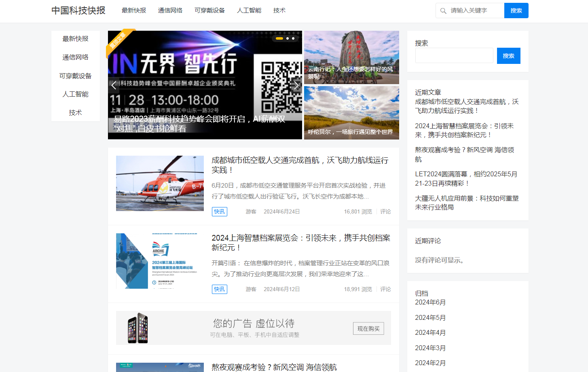Screen dimensions: 588x372
Task: Open the 2024年5月 archive
Action: (x=430, y=318)
